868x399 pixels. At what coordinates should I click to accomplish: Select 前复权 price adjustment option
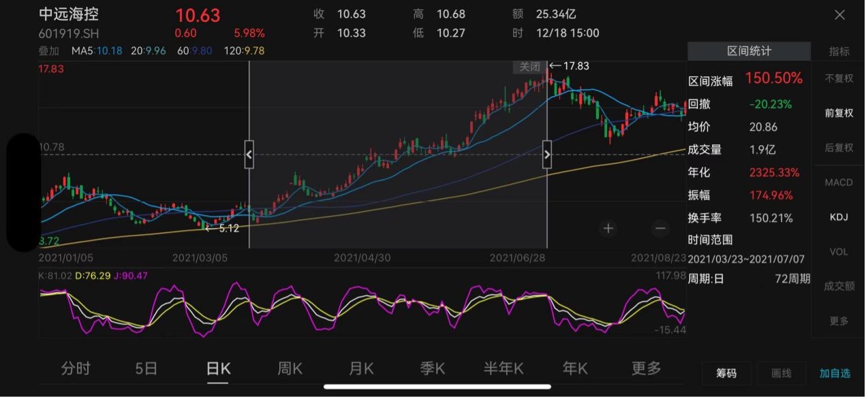[839, 113]
